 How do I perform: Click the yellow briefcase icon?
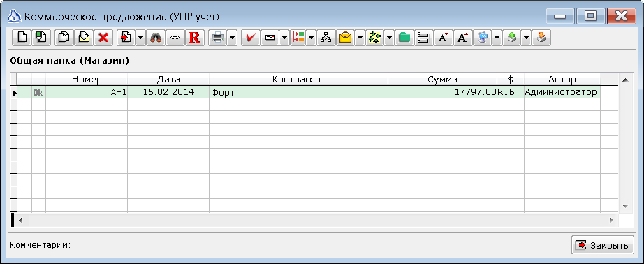pyautogui.click(x=346, y=38)
